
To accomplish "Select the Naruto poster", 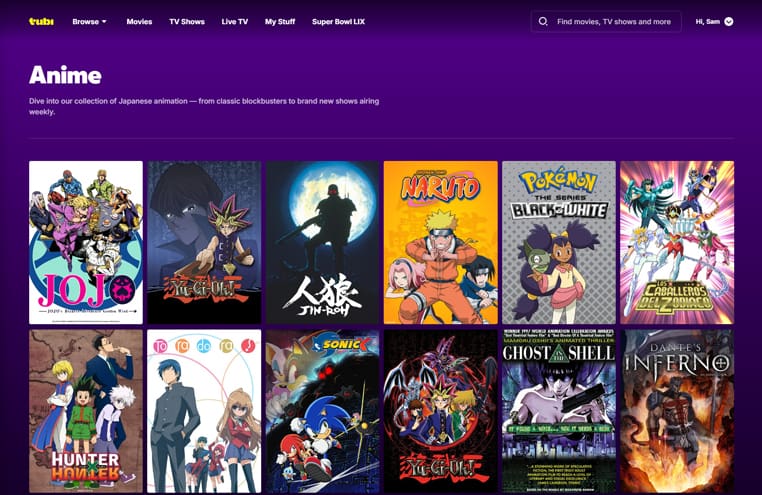I will pyautogui.click(x=441, y=242).
